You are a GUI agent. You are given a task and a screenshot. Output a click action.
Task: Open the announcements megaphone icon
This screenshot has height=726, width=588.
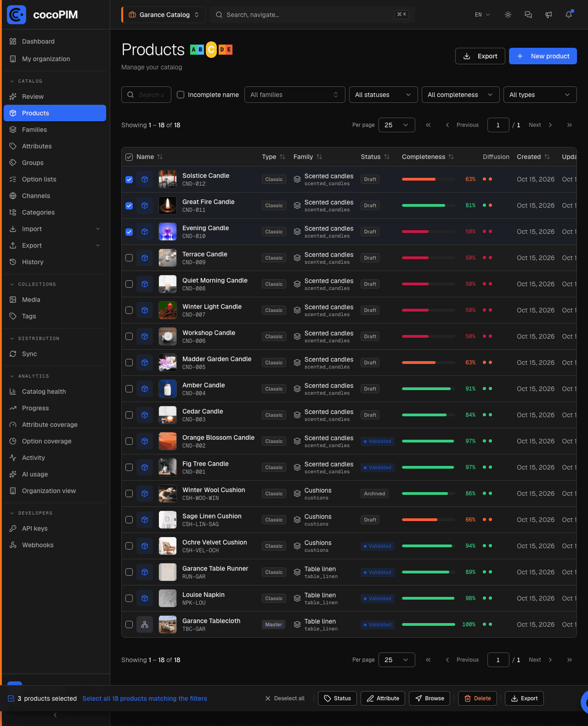548,15
